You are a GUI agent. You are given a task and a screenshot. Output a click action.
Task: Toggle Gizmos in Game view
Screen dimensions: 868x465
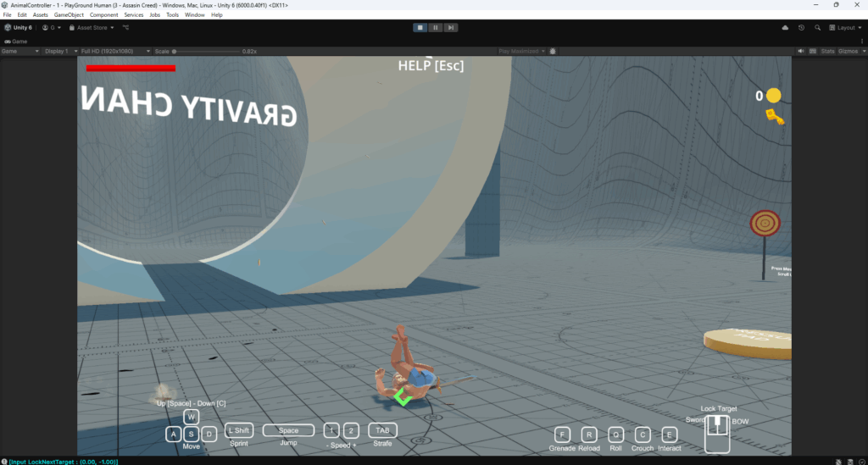tap(848, 52)
